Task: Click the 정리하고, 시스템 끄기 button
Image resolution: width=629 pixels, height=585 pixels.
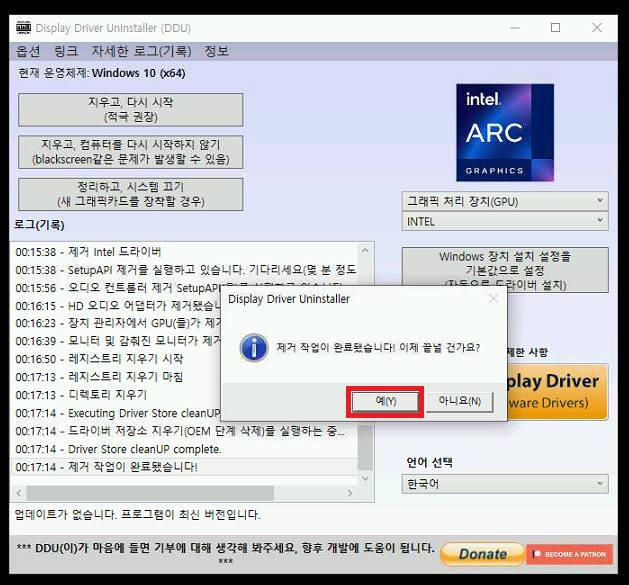Action: 130,194
